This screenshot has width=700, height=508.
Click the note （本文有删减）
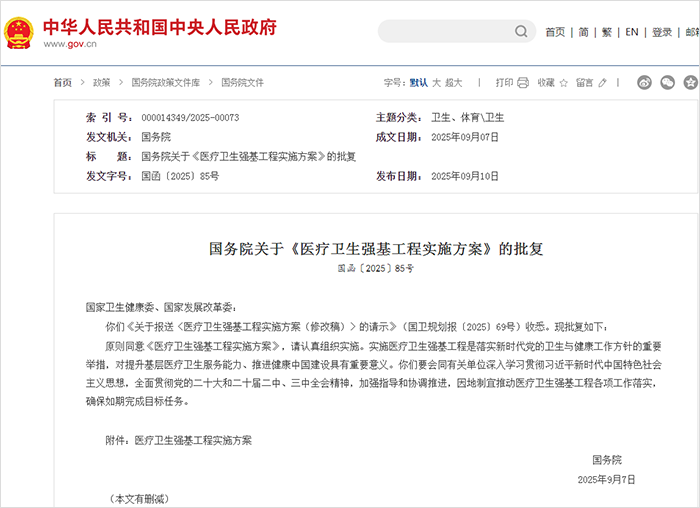pyautogui.click(x=140, y=499)
